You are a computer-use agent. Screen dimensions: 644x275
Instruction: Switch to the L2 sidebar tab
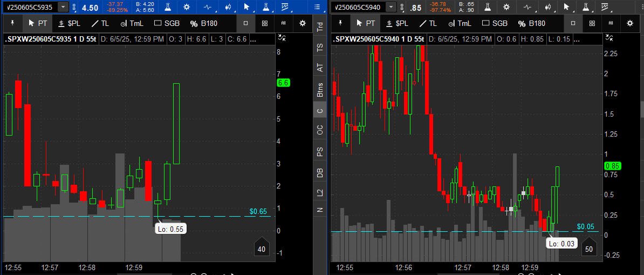(319, 192)
